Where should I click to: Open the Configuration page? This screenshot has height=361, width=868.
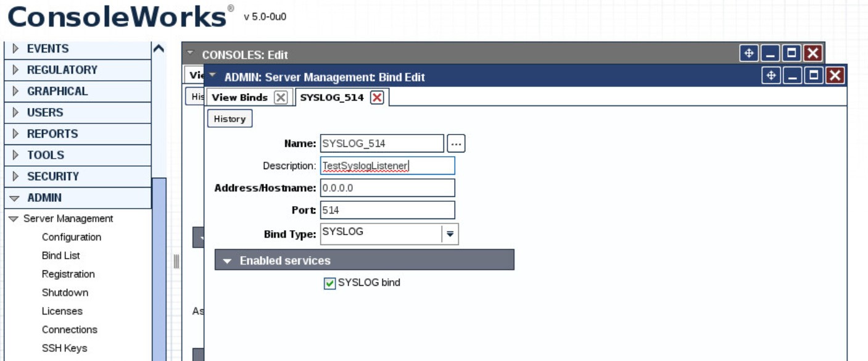pos(72,237)
